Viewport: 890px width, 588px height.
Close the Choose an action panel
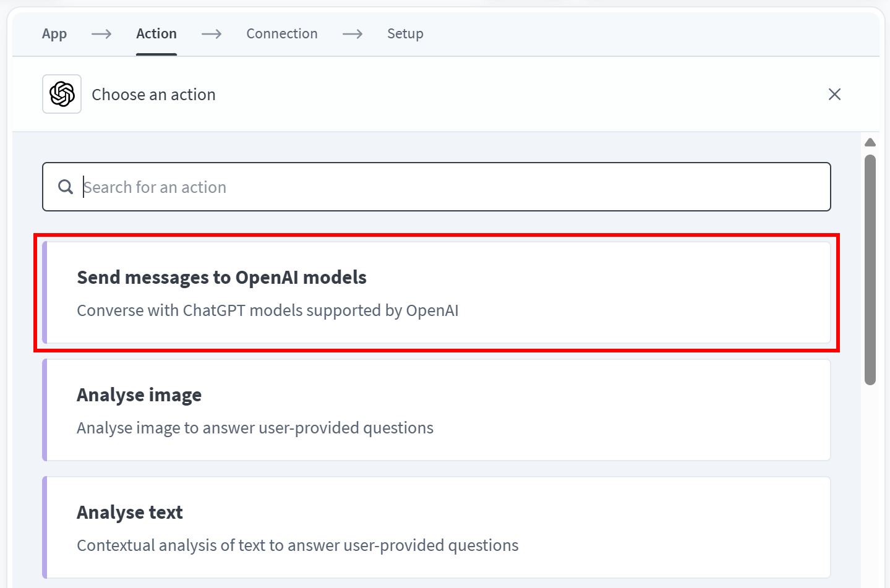(x=834, y=94)
